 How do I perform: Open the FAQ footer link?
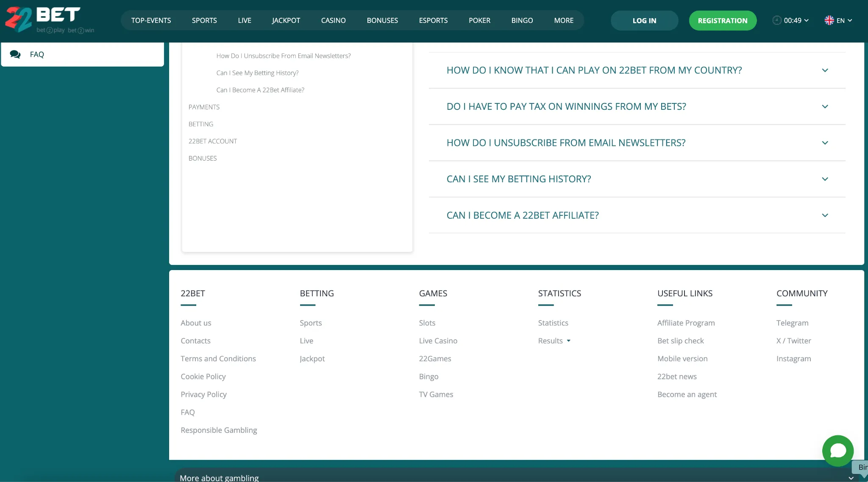click(x=188, y=412)
